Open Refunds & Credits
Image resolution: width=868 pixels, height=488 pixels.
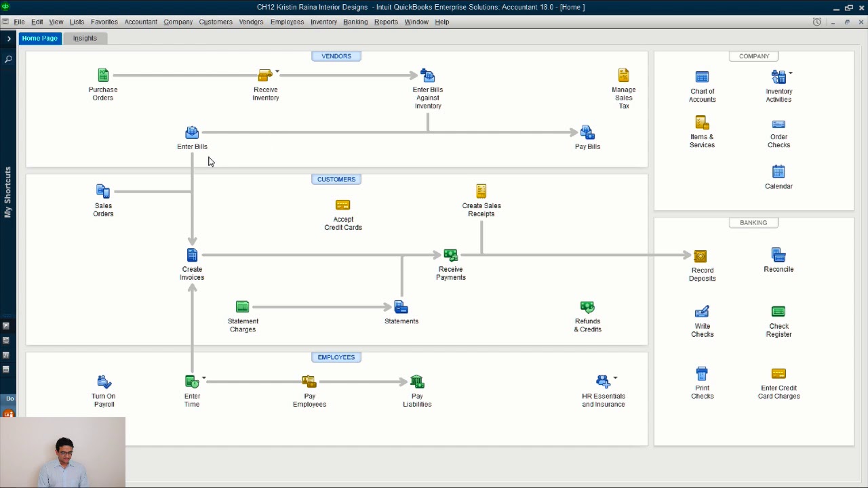(587, 307)
